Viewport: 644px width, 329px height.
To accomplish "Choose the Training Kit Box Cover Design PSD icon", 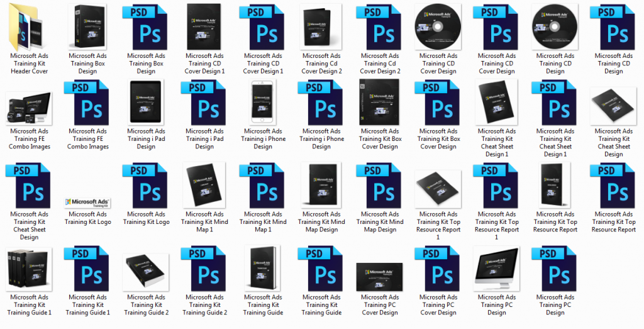I will click(437, 103).
